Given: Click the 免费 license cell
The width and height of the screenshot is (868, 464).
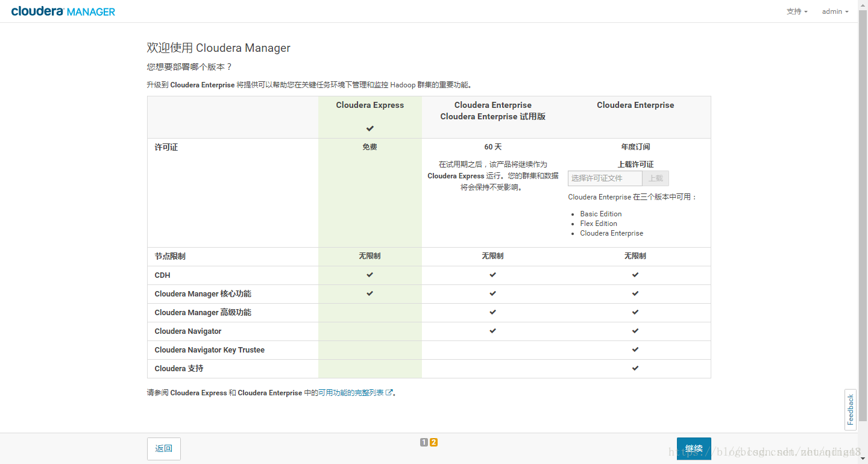Looking at the screenshot, I should point(370,147).
